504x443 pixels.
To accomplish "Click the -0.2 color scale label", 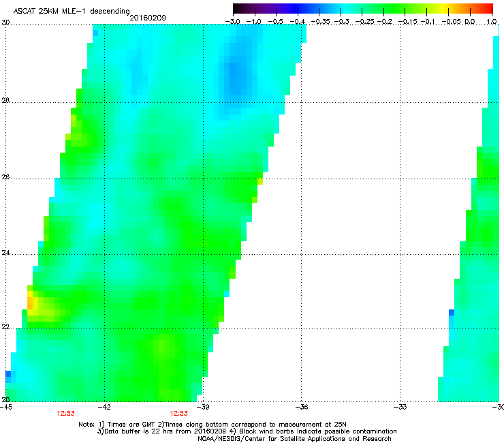I will (x=385, y=22).
